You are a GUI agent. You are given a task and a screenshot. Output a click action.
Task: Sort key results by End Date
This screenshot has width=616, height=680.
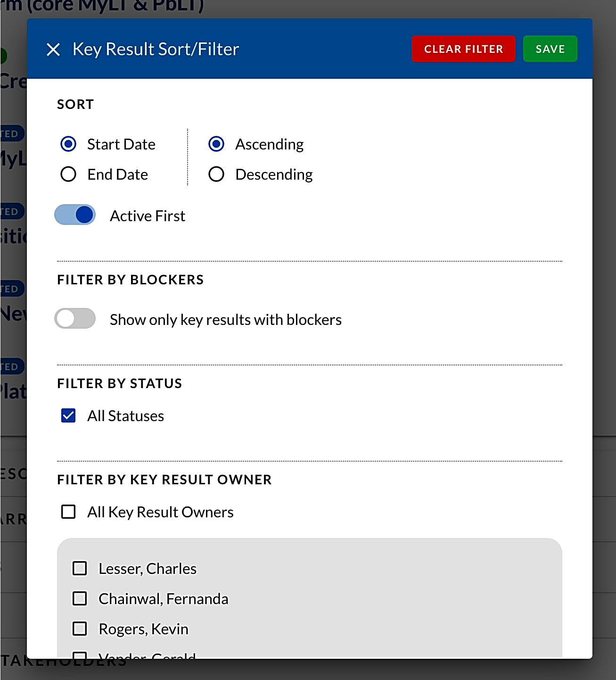[68, 174]
